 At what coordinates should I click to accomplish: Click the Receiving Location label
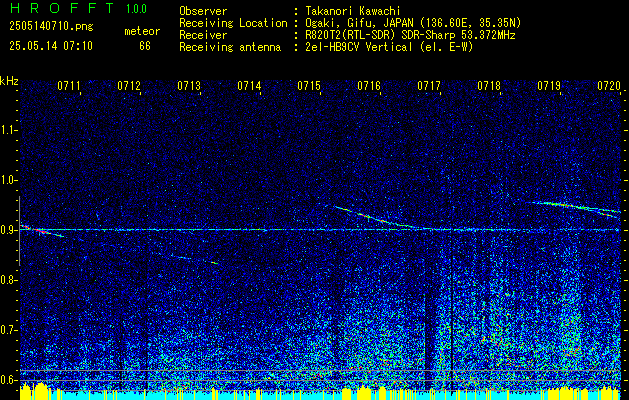click(233, 23)
